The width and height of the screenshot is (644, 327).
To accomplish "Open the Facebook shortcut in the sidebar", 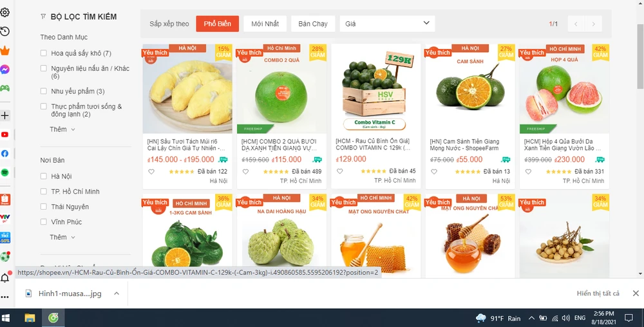I will click(x=5, y=153).
